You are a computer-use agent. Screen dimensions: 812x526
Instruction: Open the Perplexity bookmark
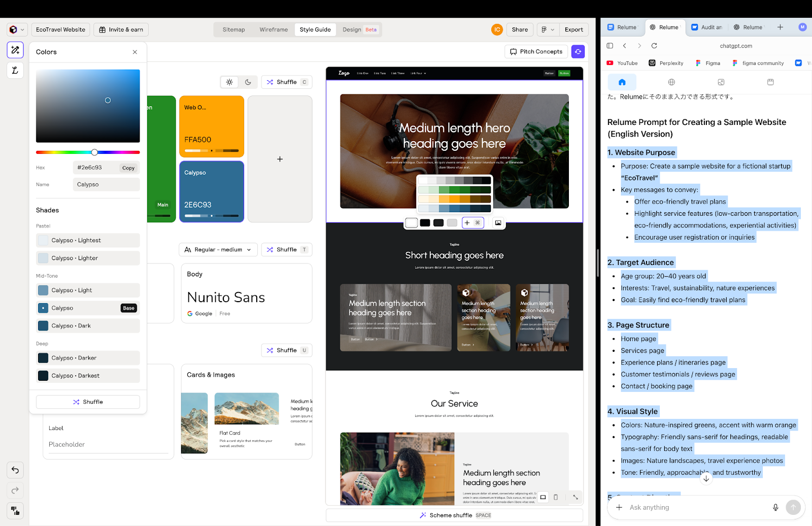tap(666, 63)
